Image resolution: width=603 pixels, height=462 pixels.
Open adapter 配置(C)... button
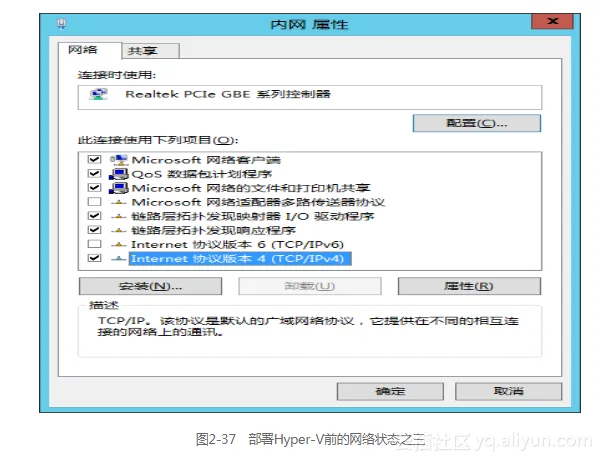[477, 123]
